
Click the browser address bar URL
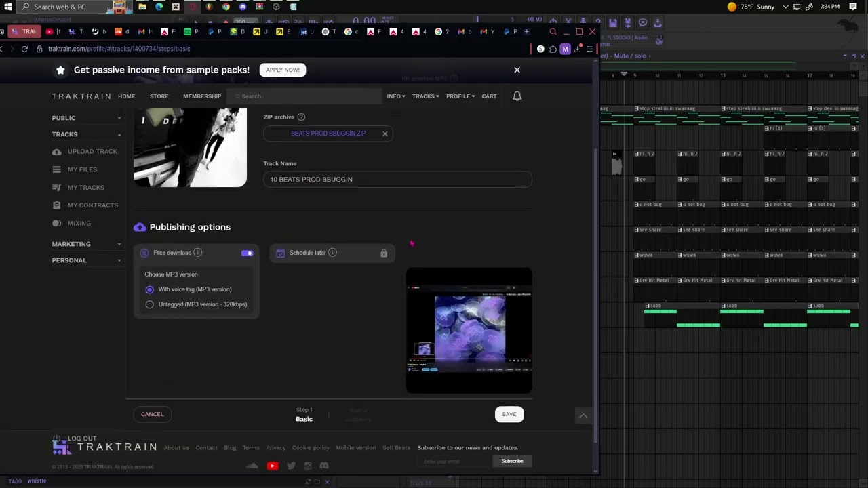point(119,49)
